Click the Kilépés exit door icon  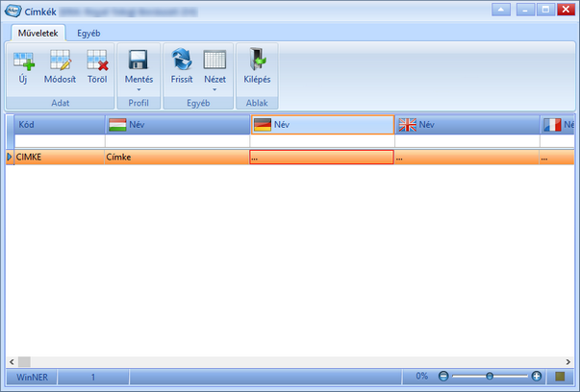click(257, 60)
